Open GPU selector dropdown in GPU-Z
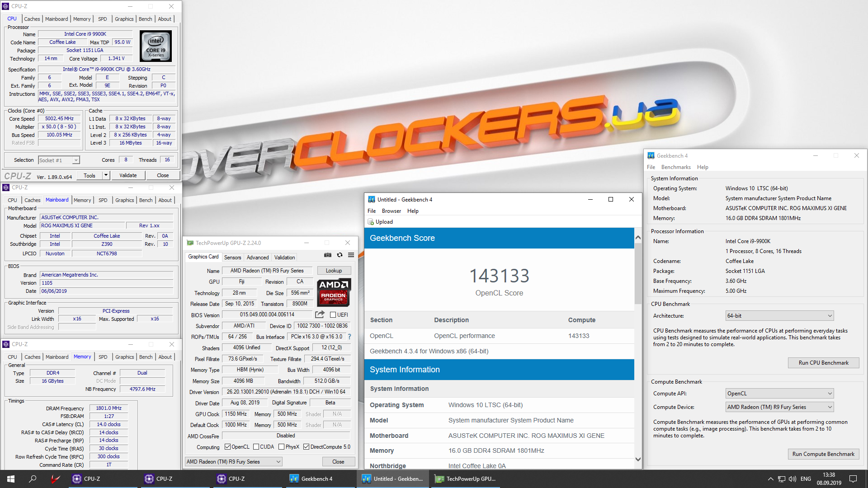Screen dimensions: 868x488 click(x=234, y=462)
